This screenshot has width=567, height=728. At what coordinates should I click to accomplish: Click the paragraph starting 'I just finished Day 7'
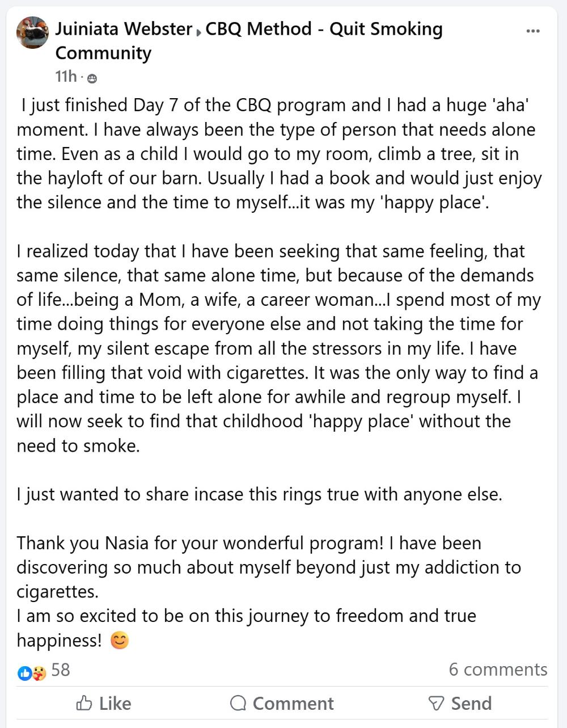click(278, 154)
